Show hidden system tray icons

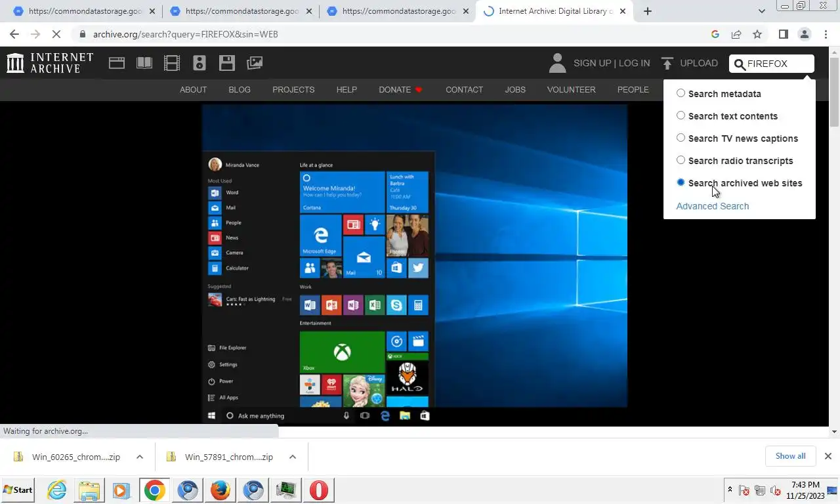[730, 490]
